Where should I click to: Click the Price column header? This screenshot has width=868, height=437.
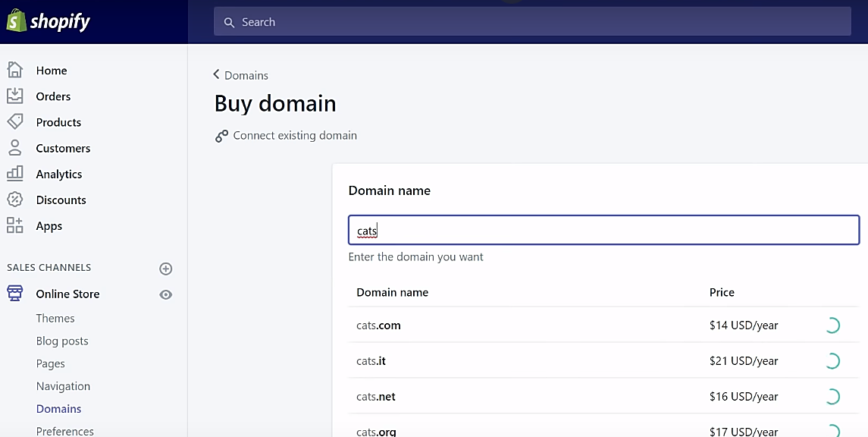tap(722, 292)
